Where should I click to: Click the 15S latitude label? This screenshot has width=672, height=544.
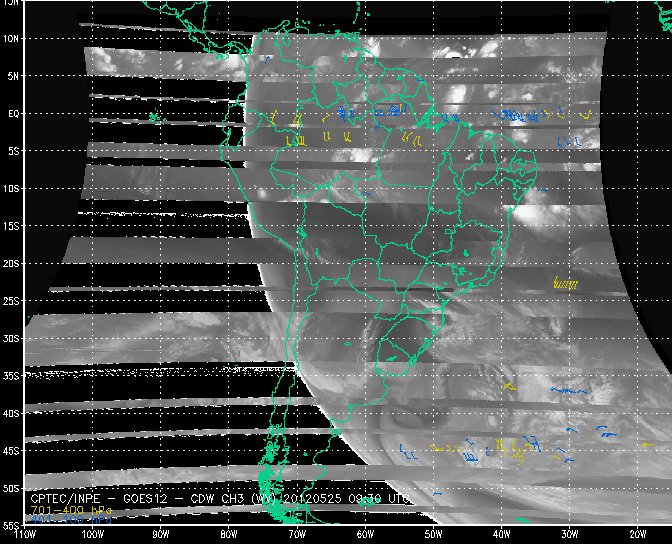[x=11, y=226]
